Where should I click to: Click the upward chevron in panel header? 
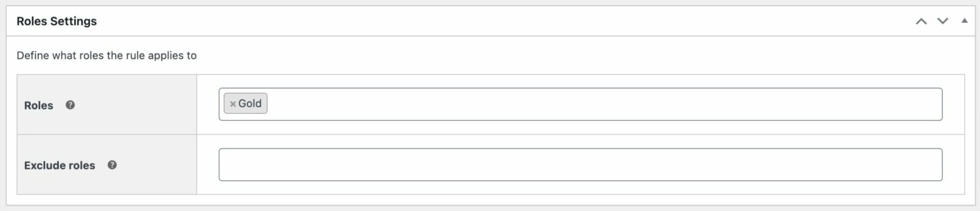tap(921, 21)
